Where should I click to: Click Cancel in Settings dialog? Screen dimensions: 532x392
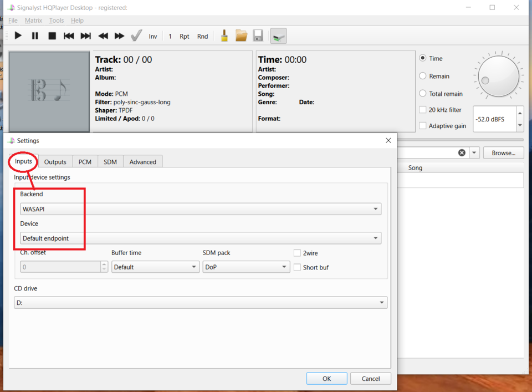tap(371, 379)
